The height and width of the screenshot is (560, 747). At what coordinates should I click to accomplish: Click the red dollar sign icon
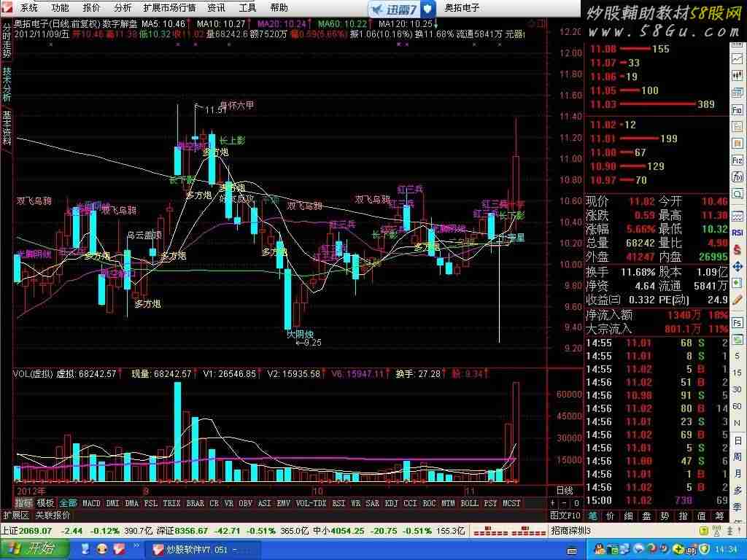pos(737,249)
